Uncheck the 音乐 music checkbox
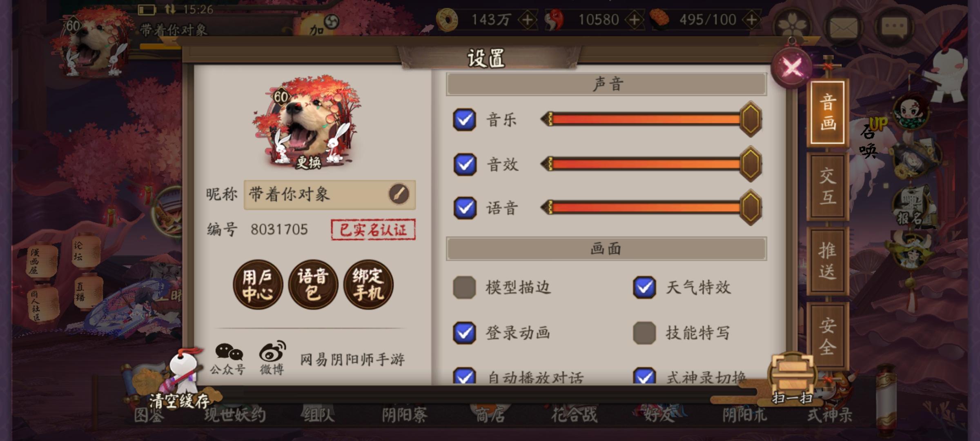980x441 pixels. tap(464, 120)
